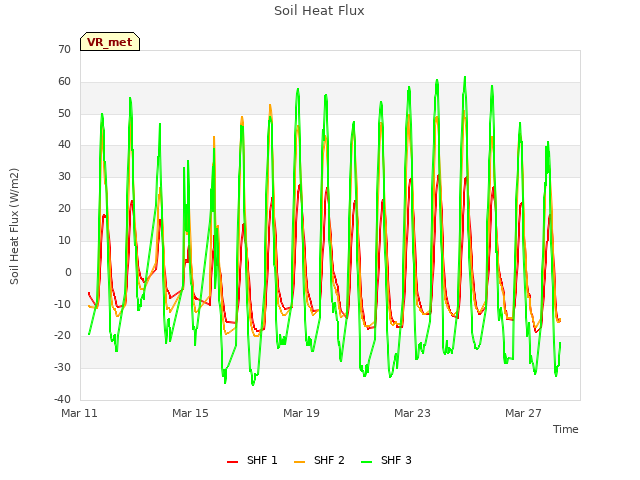Click the 20 y-axis tick label
640x480 pixels.
(64, 209)
